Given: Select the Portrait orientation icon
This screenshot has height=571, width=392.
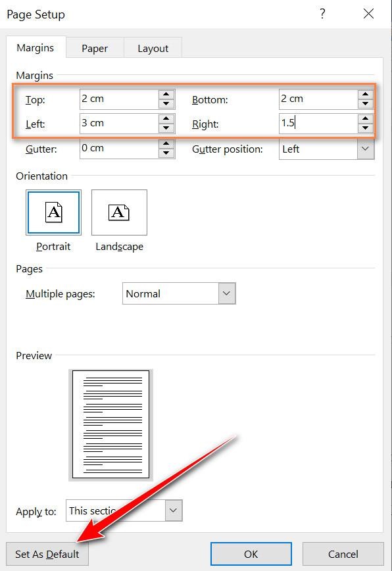Looking at the screenshot, I should (x=53, y=212).
